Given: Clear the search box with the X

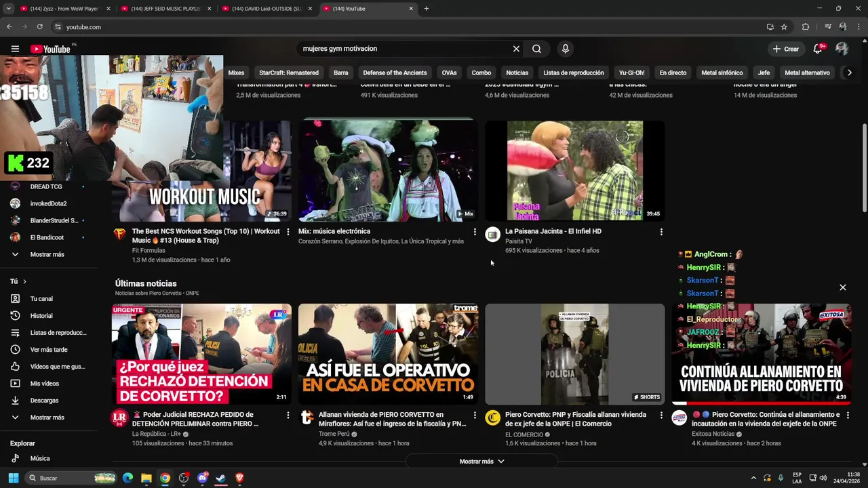Looking at the screenshot, I should coord(516,49).
